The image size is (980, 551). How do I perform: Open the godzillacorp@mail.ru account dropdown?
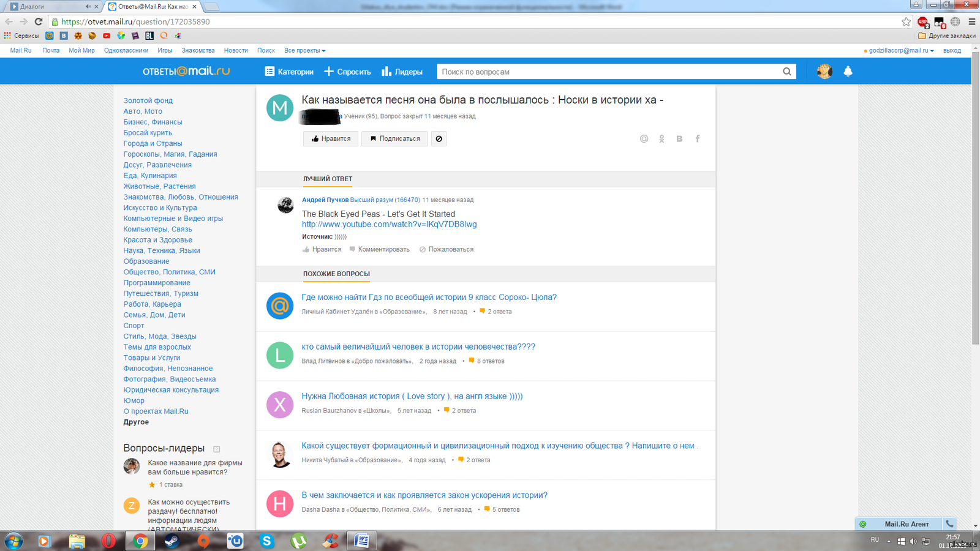[900, 51]
